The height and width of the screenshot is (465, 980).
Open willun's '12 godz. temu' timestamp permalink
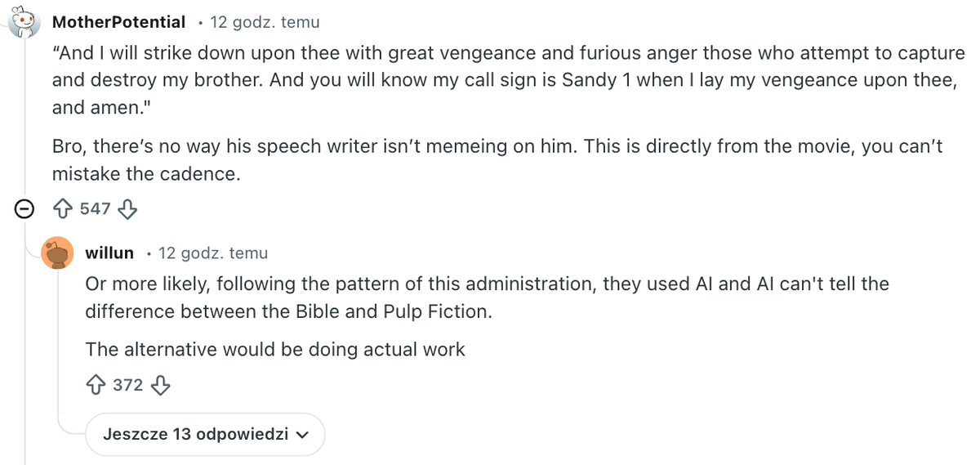(x=213, y=253)
